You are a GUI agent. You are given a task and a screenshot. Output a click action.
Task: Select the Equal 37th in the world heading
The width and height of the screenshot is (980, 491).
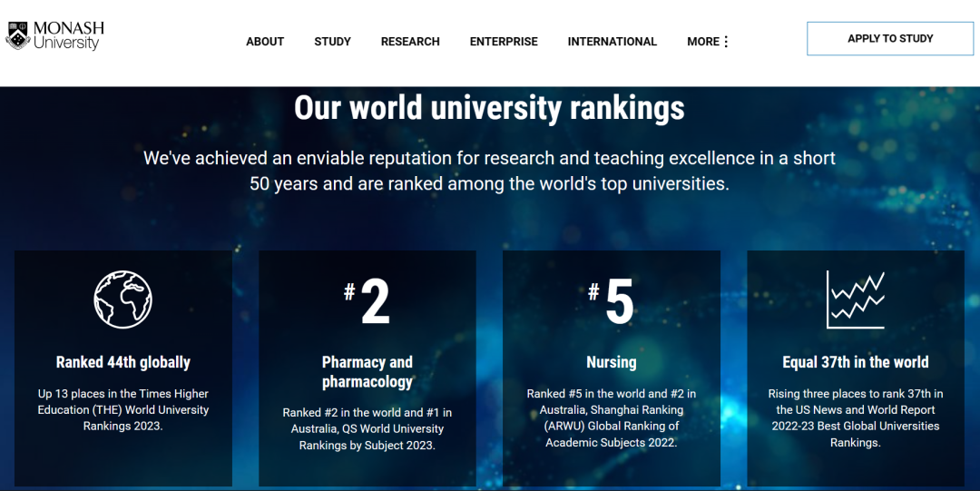pyautogui.click(x=856, y=362)
